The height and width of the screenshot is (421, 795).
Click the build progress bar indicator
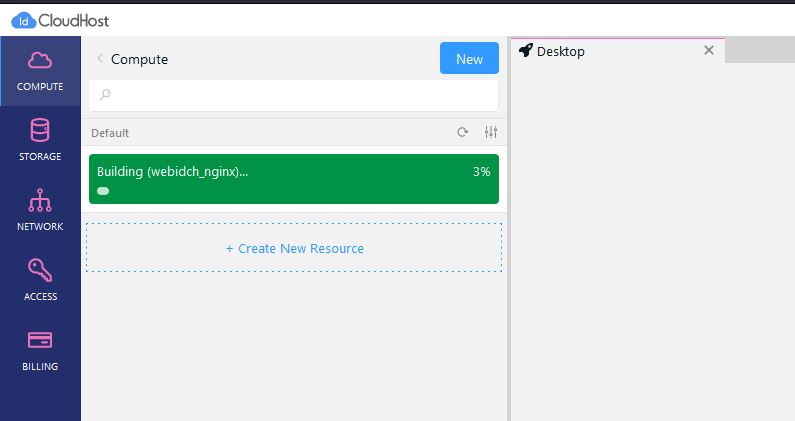103,191
